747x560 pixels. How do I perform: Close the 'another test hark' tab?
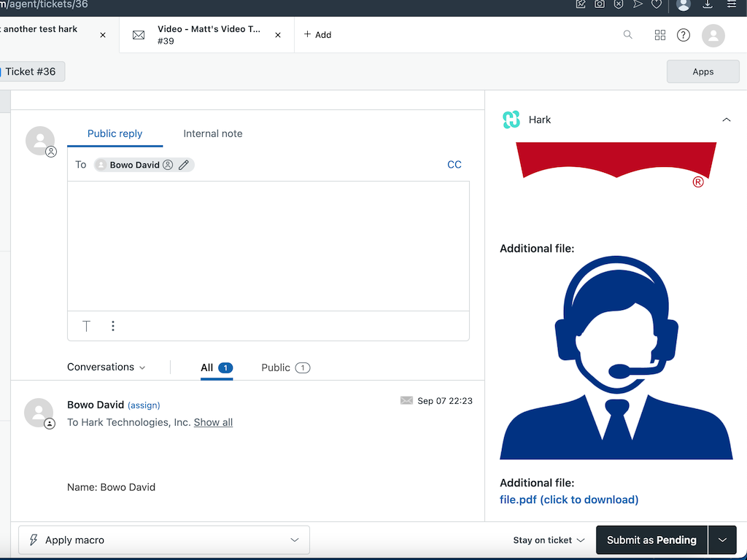click(103, 35)
